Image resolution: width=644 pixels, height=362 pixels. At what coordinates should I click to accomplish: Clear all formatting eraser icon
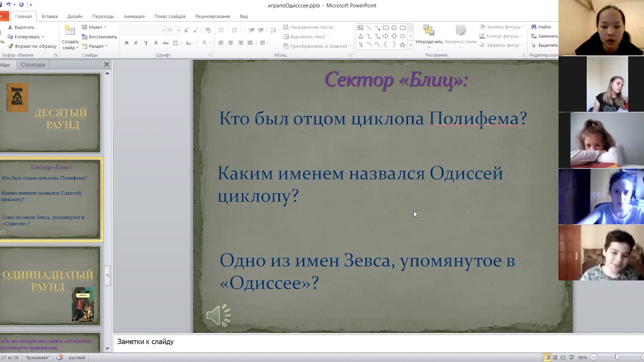click(x=209, y=30)
